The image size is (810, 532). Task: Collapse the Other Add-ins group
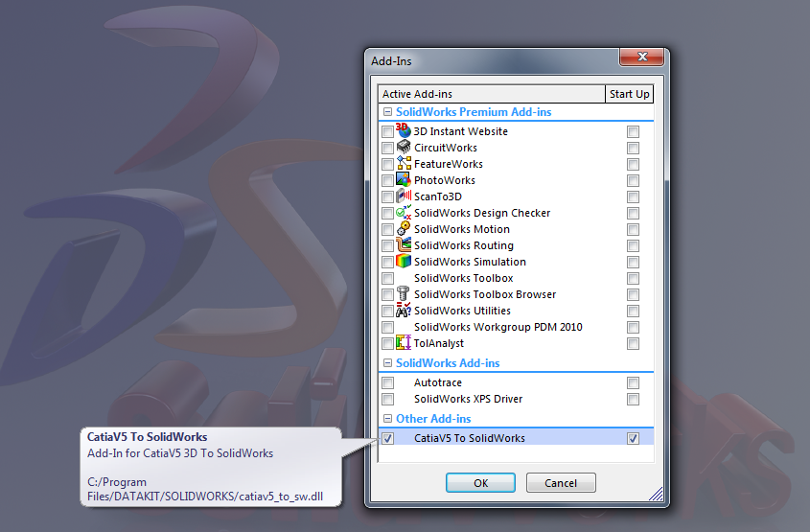pyautogui.click(x=387, y=418)
